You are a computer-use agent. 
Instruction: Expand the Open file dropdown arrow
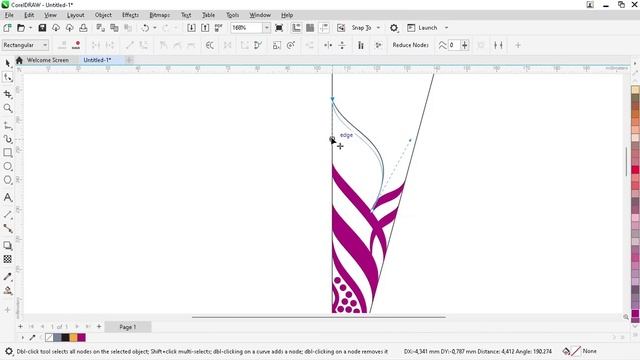[31, 28]
